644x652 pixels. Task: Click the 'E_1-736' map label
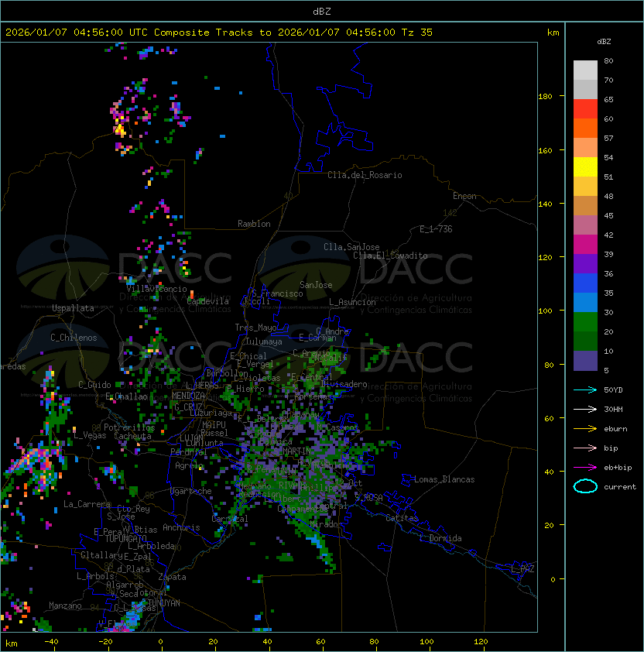coord(436,229)
